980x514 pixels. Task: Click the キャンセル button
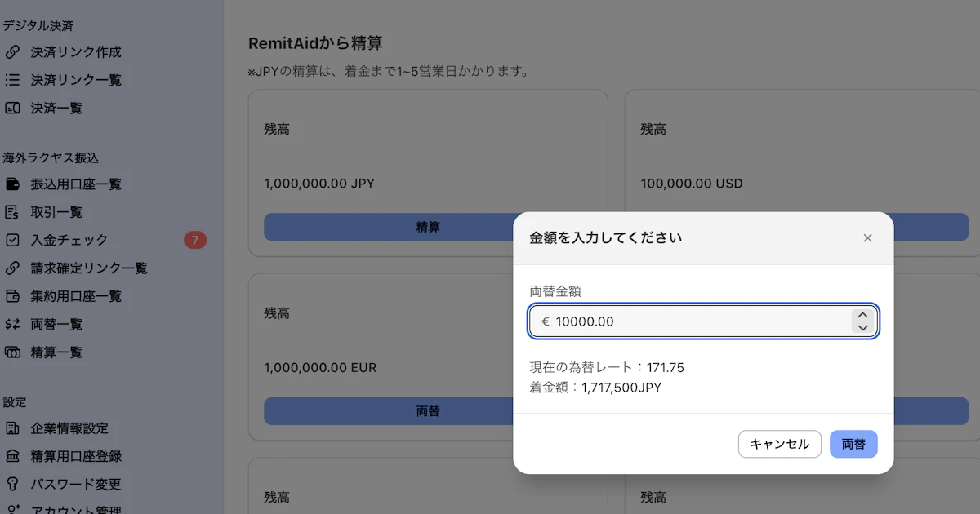(x=780, y=444)
